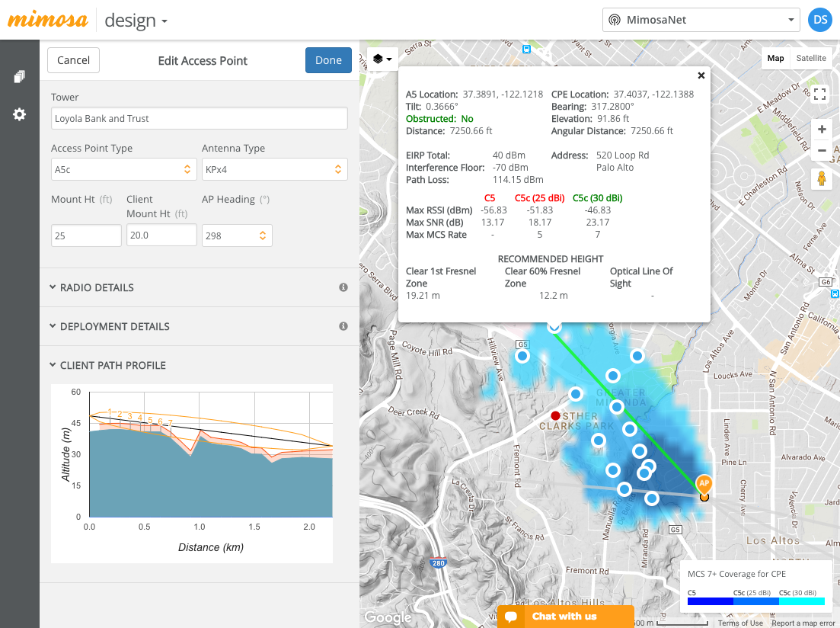840x628 pixels.
Task: Switch to Map view type
Action: click(x=775, y=59)
